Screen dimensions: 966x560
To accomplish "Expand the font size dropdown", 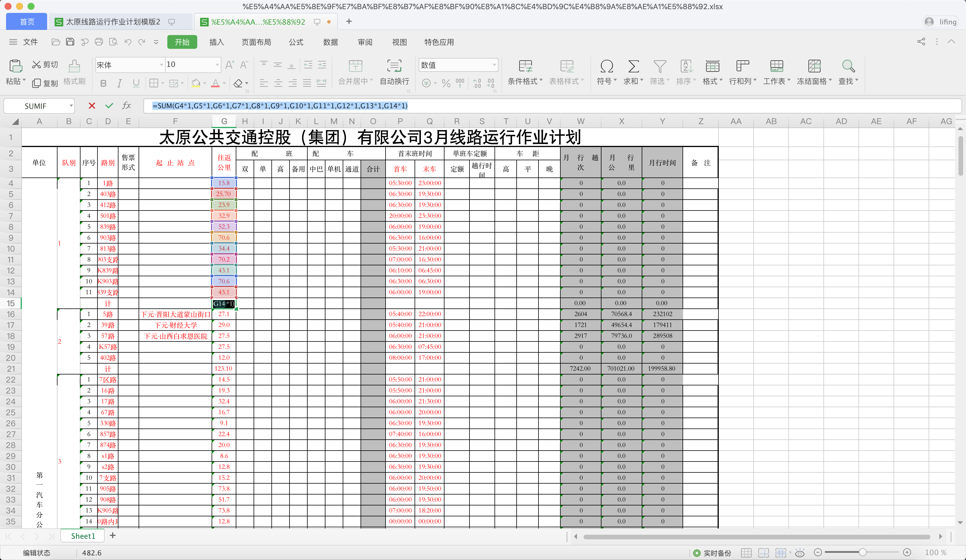I will tap(217, 65).
